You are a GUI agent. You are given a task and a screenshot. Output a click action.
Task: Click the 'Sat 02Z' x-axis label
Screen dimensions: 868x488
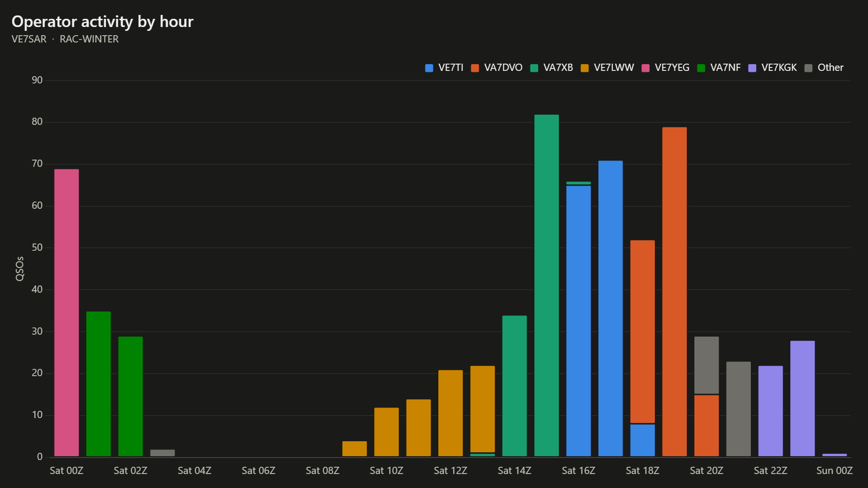click(x=131, y=471)
